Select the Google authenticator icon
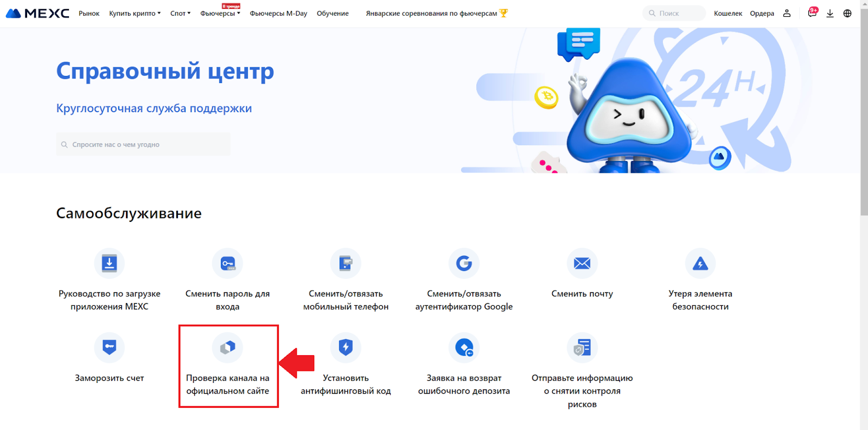868x430 pixels. click(x=464, y=264)
